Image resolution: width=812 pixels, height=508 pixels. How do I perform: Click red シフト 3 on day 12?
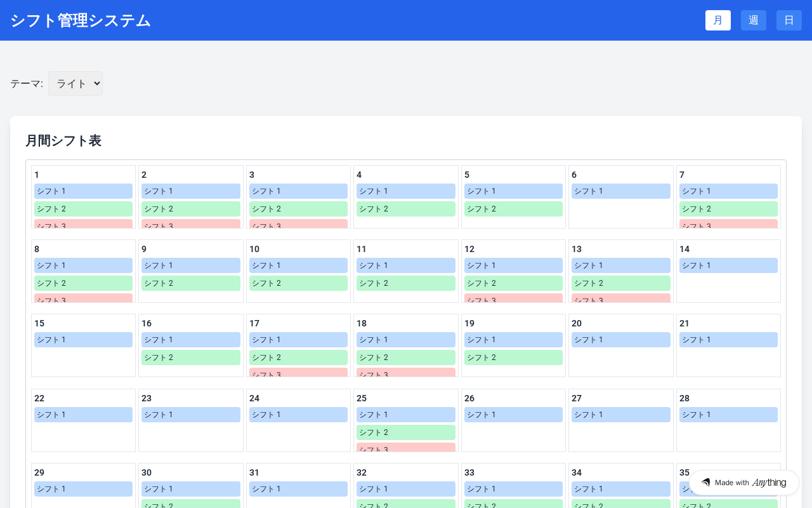[513, 298]
